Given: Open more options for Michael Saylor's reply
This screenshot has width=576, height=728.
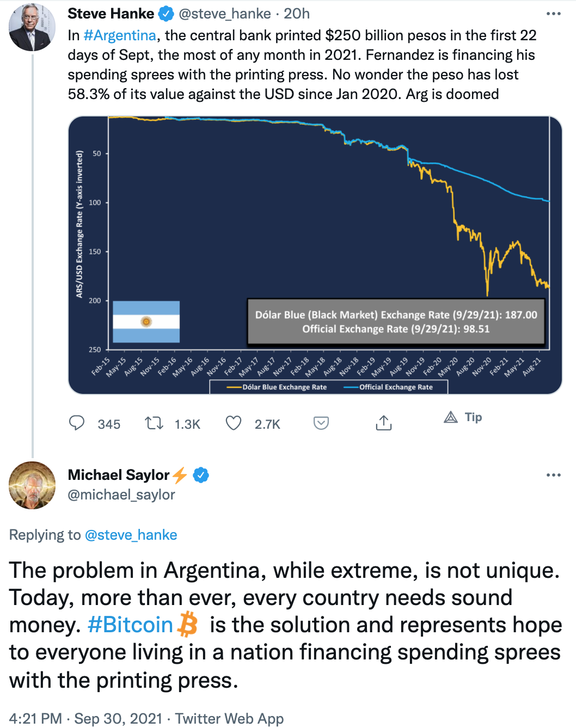Looking at the screenshot, I should tap(553, 475).
